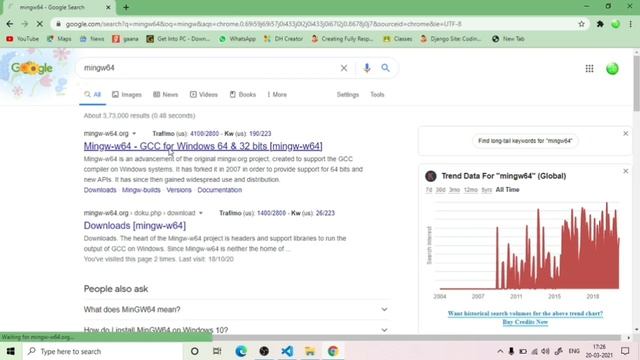Select the 7d trend range
This screenshot has height=360, width=640.
coord(429,190)
